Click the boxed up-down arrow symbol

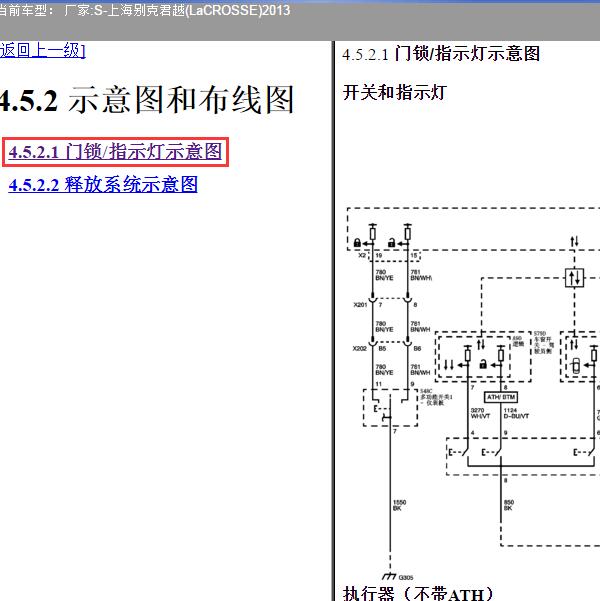(574, 278)
